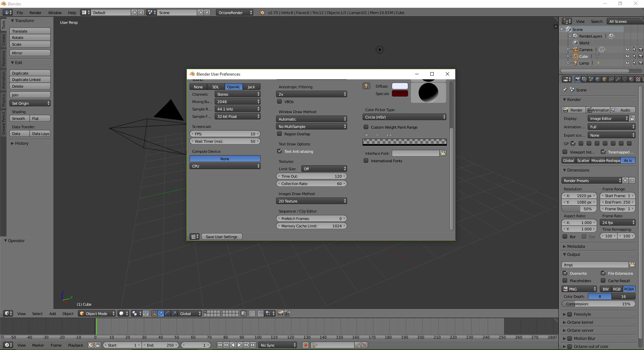644x350 pixels.
Task: Click the timeline record button icon
Action: tap(305, 345)
